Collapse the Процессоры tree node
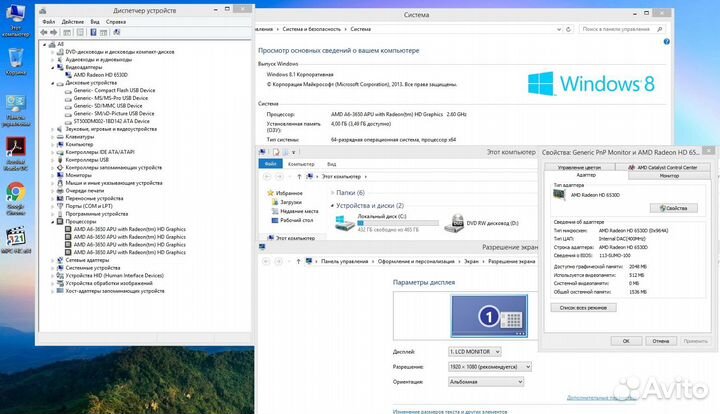This screenshot has width=720, height=414. [52, 222]
